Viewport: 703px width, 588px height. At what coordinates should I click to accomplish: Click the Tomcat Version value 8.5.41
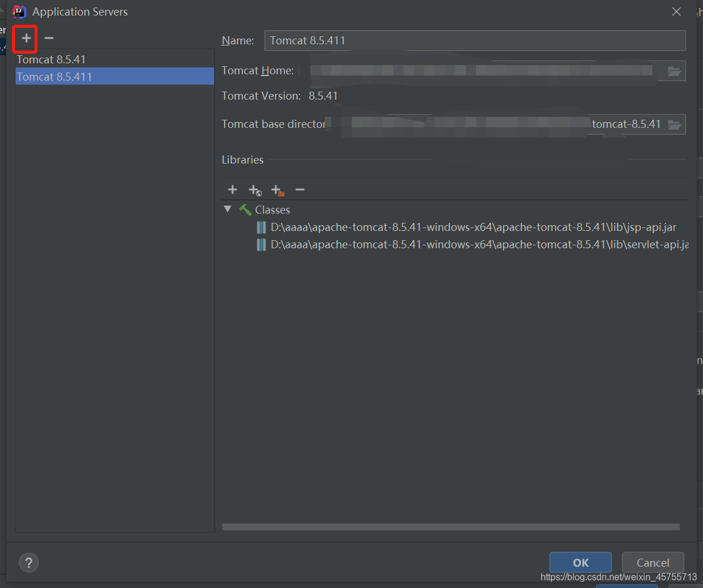tap(323, 96)
